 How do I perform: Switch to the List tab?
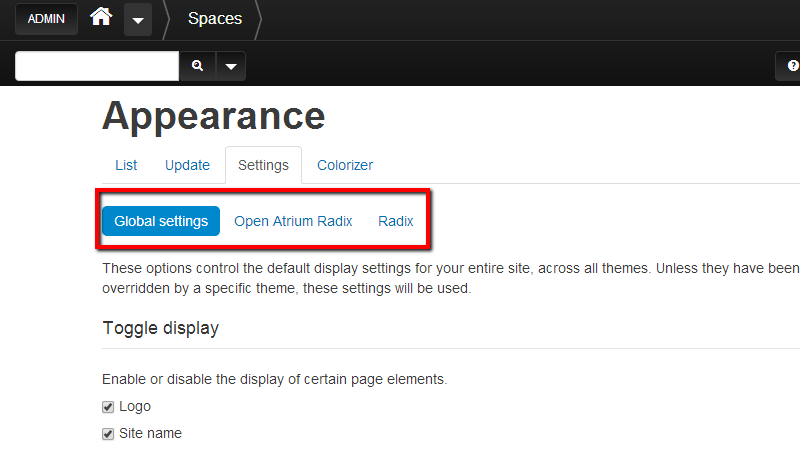click(126, 165)
